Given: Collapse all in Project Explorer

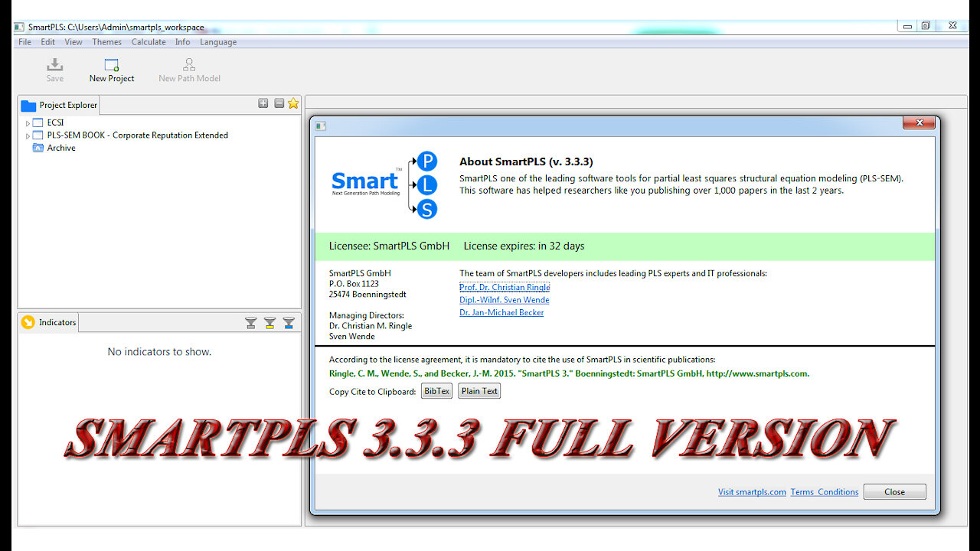Looking at the screenshot, I should (x=279, y=103).
